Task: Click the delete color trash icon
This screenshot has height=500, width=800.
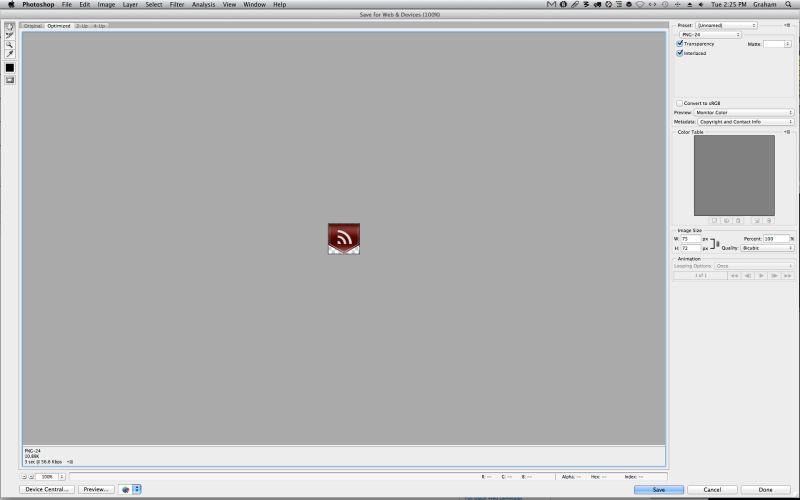Action: point(769,221)
